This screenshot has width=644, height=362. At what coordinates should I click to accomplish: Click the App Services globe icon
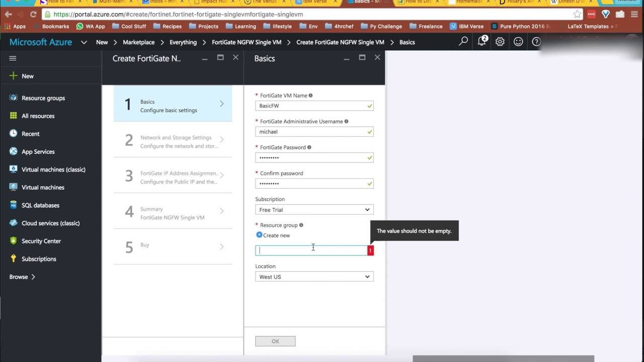click(13, 151)
